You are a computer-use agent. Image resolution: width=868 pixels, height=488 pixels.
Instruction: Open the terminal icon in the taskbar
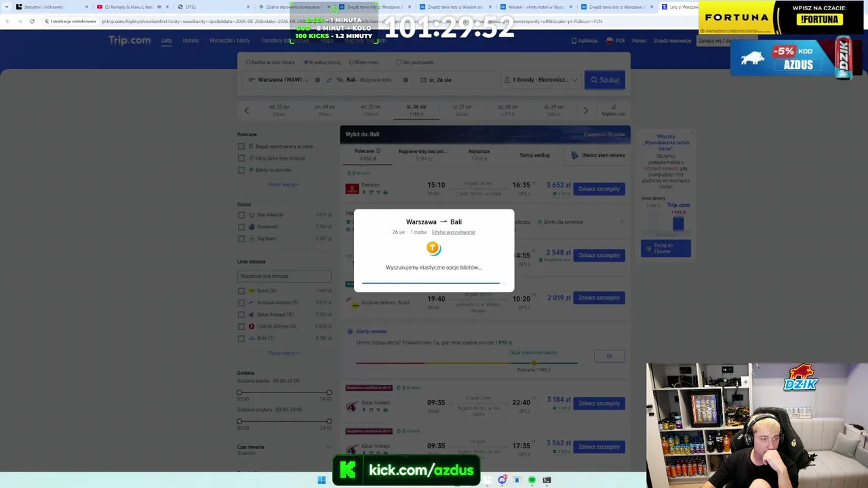click(x=547, y=480)
